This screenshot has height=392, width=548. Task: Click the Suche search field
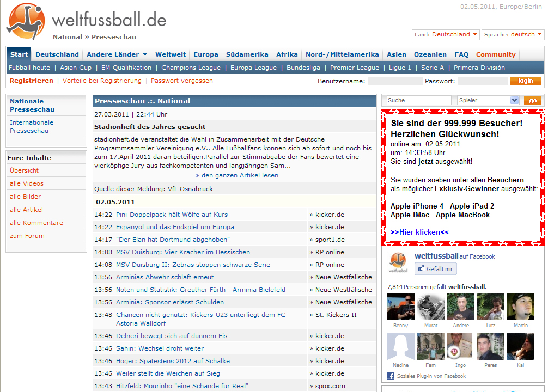tap(418, 100)
